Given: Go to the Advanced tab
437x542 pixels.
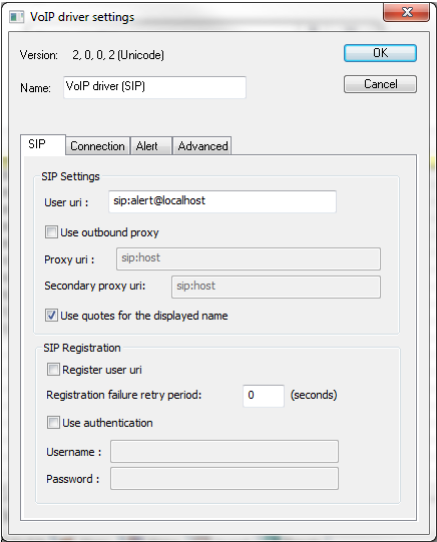Looking at the screenshot, I should click(202, 146).
